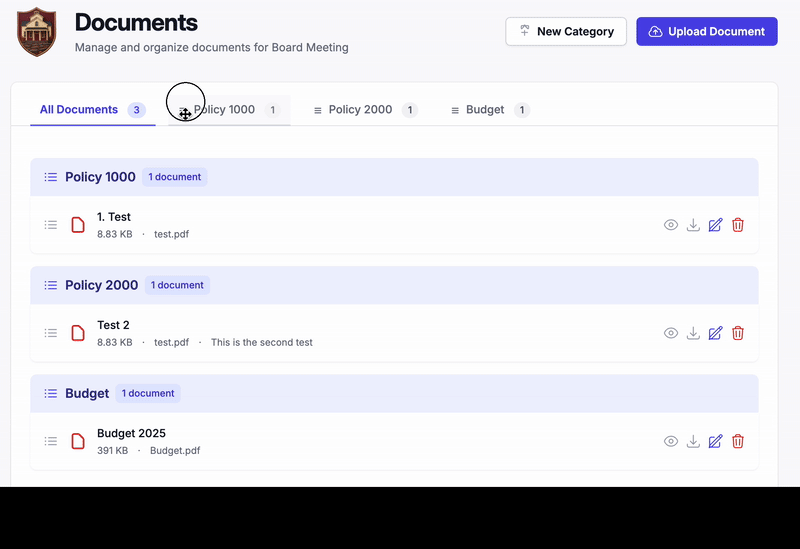Download the 1. Test document
The width and height of the screenshot is (800, 549).
[x=693, y=225]
